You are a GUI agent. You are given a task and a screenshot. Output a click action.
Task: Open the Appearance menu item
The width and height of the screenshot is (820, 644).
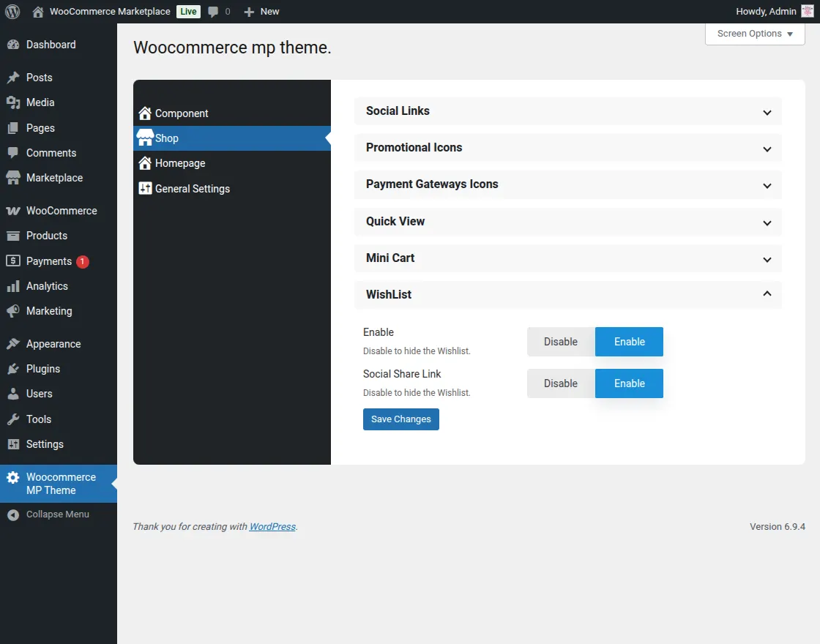point(59,344)
